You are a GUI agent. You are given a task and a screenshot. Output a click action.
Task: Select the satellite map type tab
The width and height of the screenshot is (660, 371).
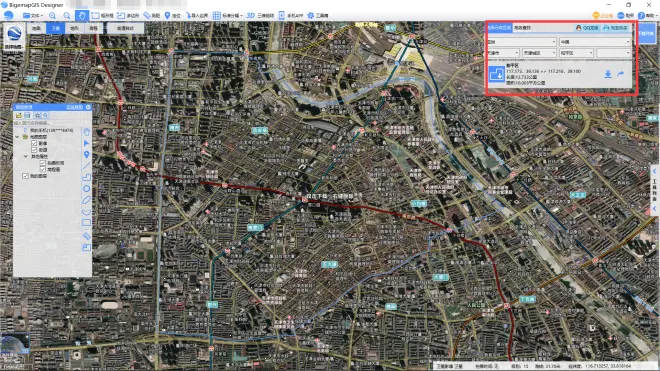tap(56, 28)
